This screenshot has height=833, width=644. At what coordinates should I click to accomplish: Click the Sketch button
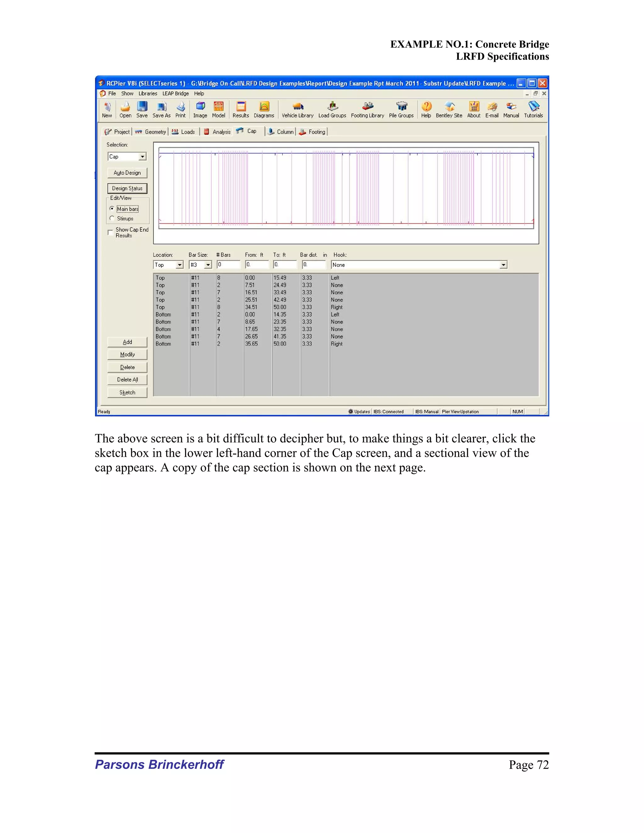tap(127, 393)
